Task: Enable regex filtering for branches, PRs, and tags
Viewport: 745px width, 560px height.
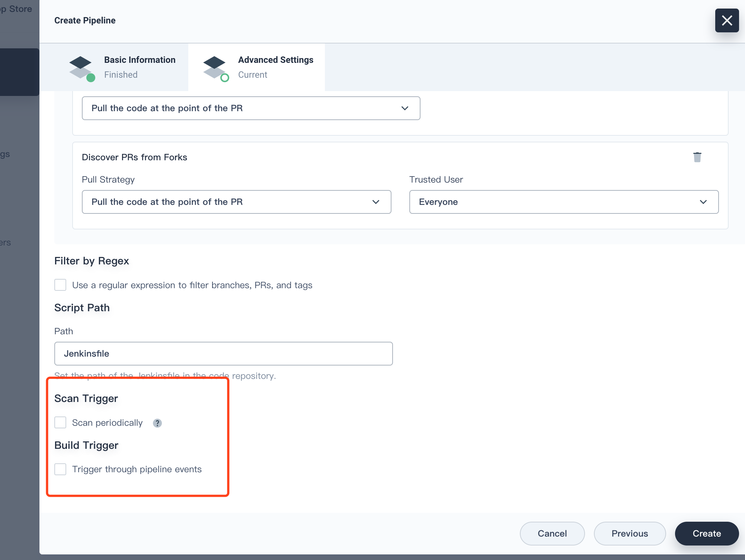Action: [x=60, y=285]
